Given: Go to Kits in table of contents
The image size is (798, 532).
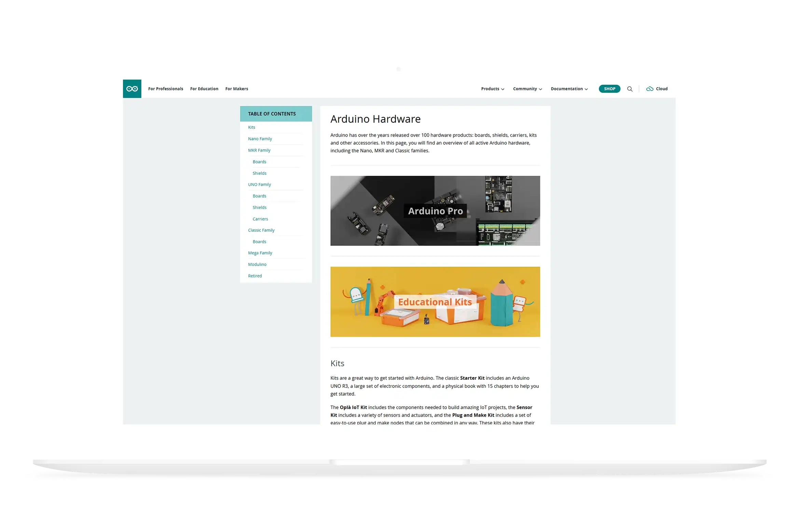Looking at the screenshot, I should click(x=251, y=127).
